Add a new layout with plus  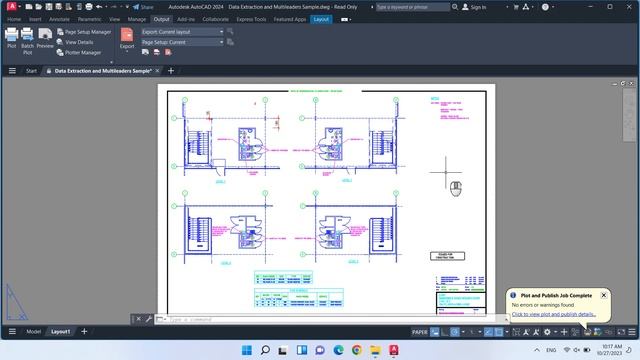click(84, 331)
